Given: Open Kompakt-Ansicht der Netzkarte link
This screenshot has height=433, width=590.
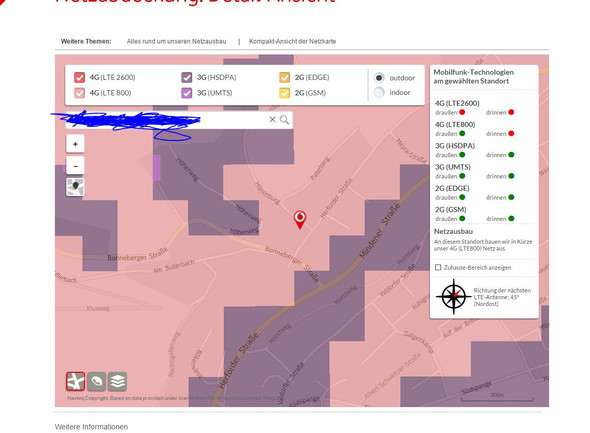Looking at the screenshot, I should click(x=292, y=41).
